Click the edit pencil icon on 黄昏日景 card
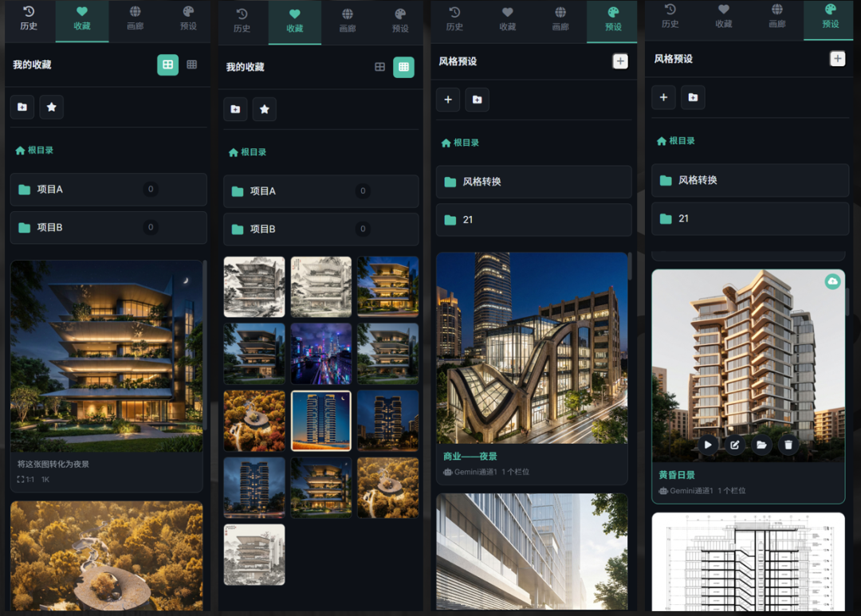Image resolution: width=861 pixels, height=616 pixels. click(735, 445)
